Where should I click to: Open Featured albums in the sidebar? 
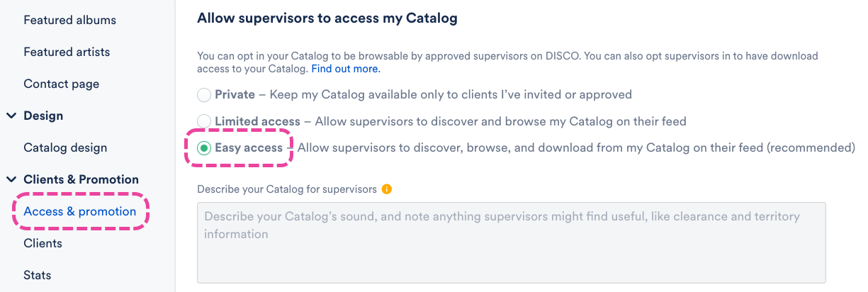point(69,20)
